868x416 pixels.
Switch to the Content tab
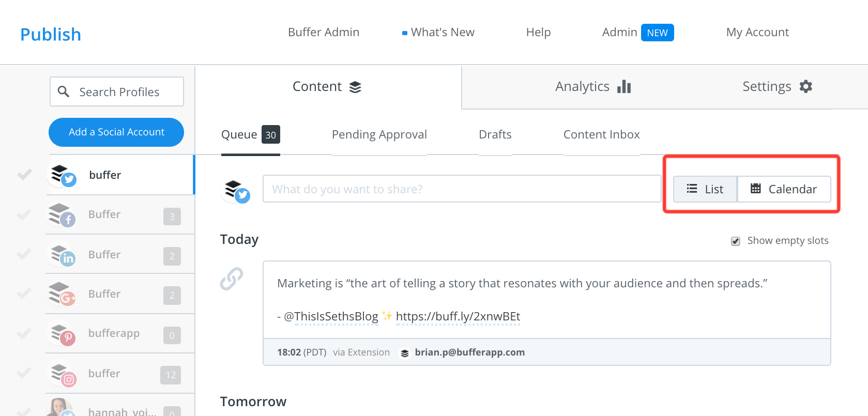pyautogui.click(x=328, y=87)
